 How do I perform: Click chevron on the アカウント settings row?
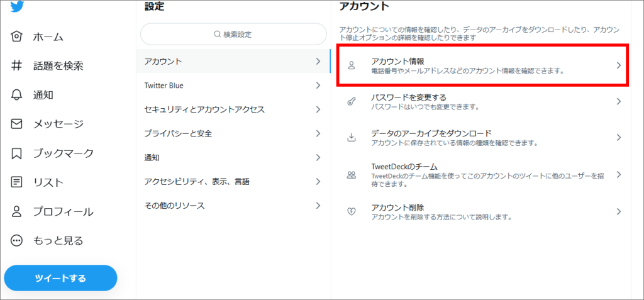(318, 61)
